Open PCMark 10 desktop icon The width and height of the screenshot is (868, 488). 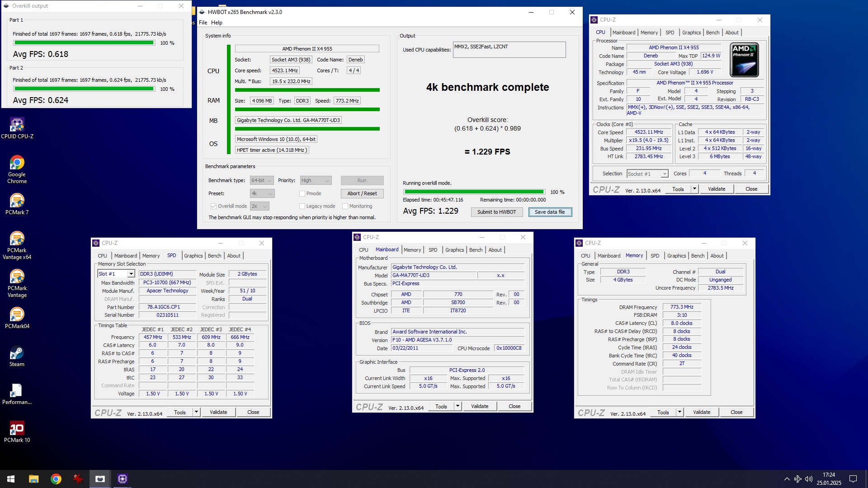pyautogui.click(x=17, y=432)
